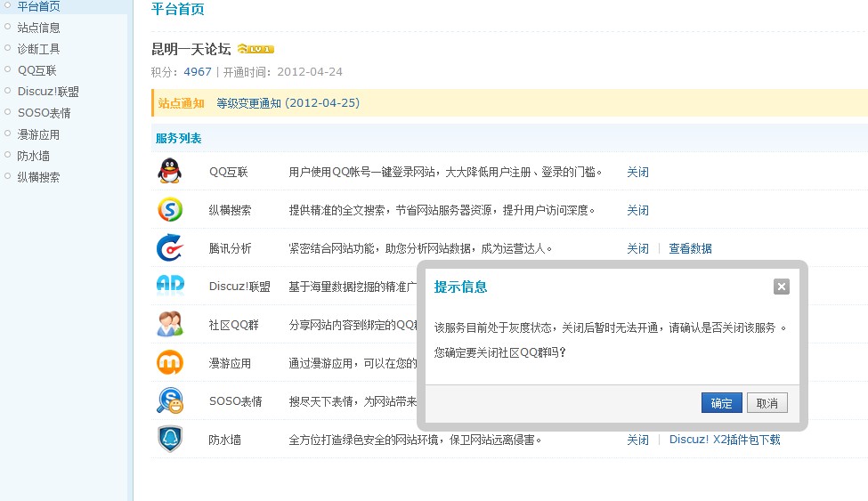Open 等级变更通知 (2012-04-25) notice link
The width and height of the screenshot is (868, 501).
(x=288, y=103)
